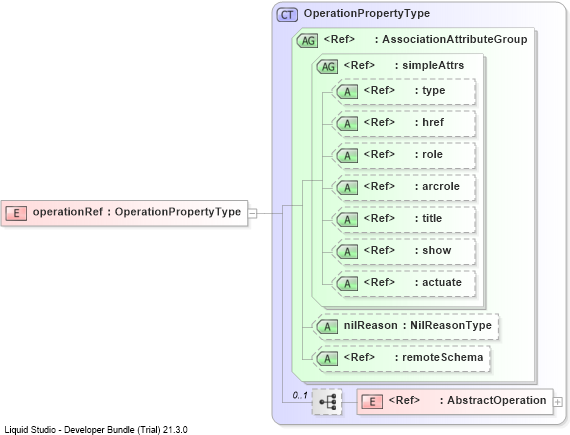Click the Liquid Studio Developer Bundle text
This screenshot has width=570, height=435.
point(96,430)
